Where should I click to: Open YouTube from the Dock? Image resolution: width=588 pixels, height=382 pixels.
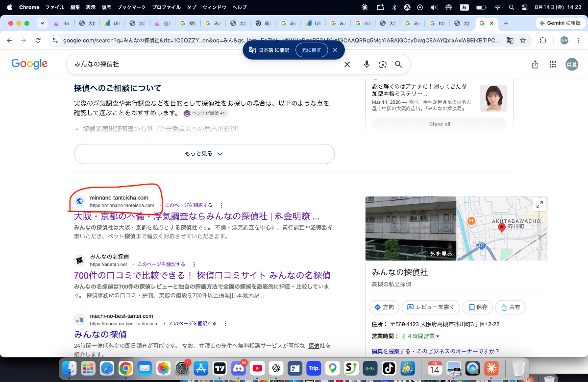(257, 368)
